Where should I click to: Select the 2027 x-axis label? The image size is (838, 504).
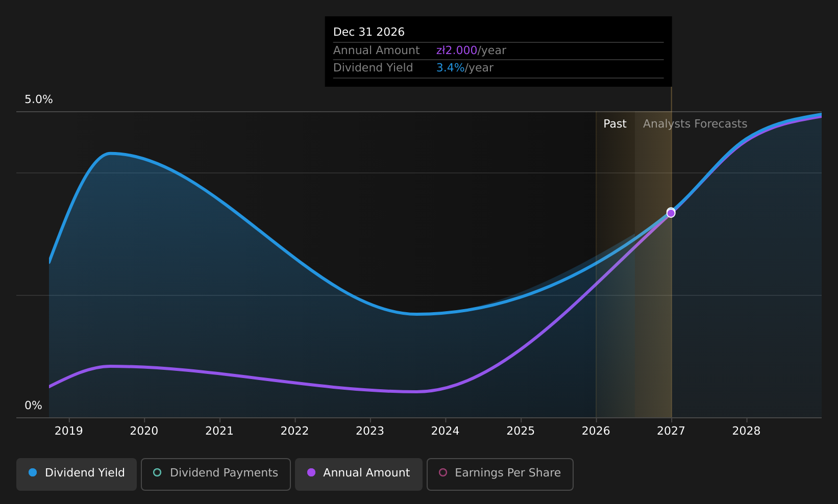pos(671,431)
